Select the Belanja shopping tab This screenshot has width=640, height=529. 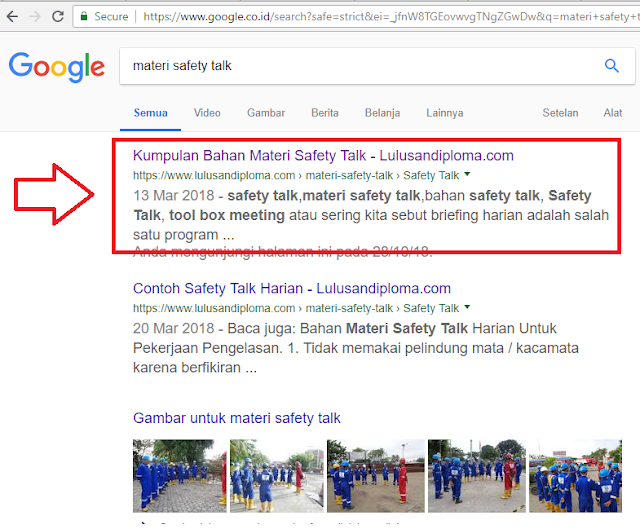(382, 113)
